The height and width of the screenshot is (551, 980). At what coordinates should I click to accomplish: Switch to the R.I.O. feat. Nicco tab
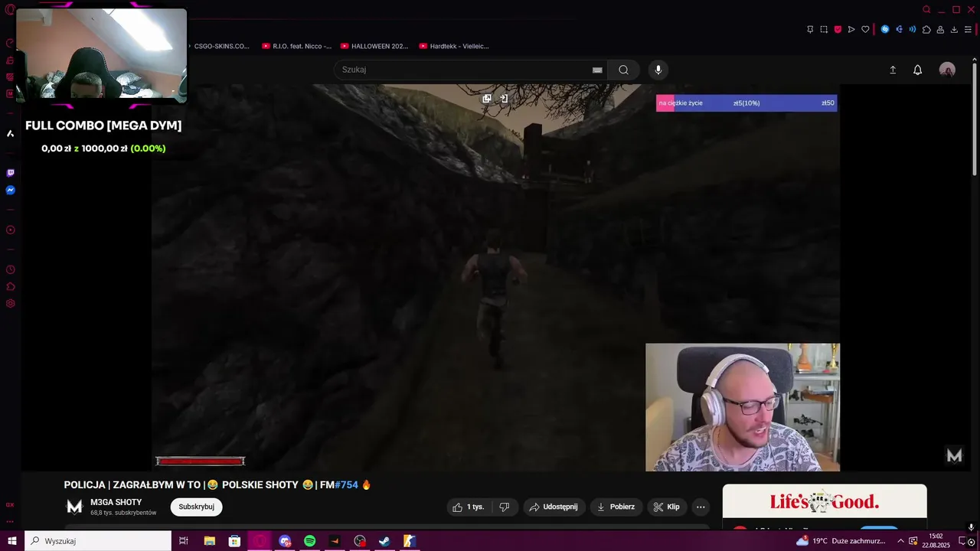pyautogui.click(x=296, y=46)
